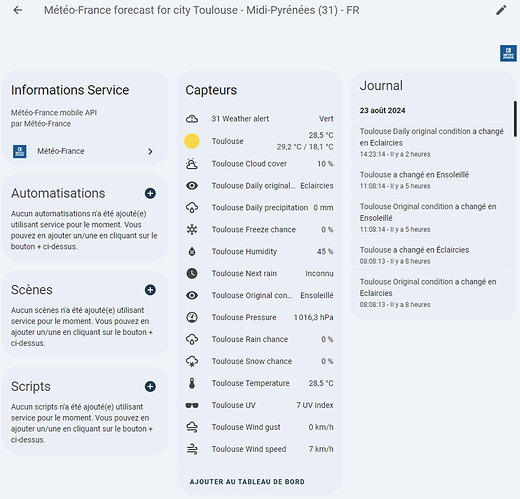Click the pencil edit icon
The width and height of the screenshot is (520, 499).
[501, 10]
